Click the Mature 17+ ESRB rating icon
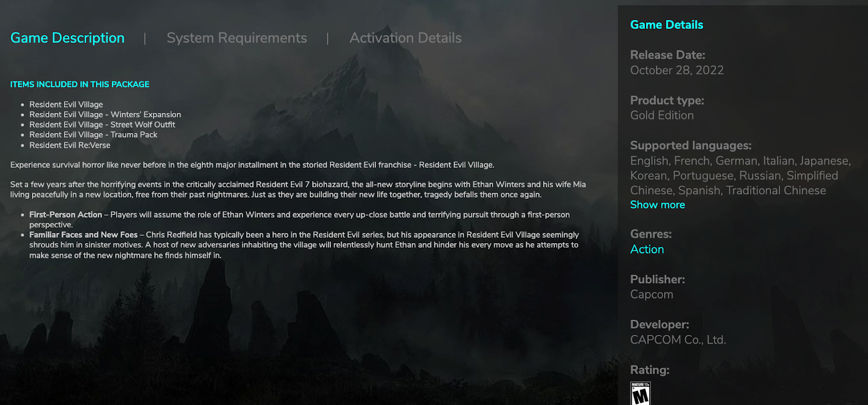Image resolution: width=868 pixels, height=405 pixels. 640,394
